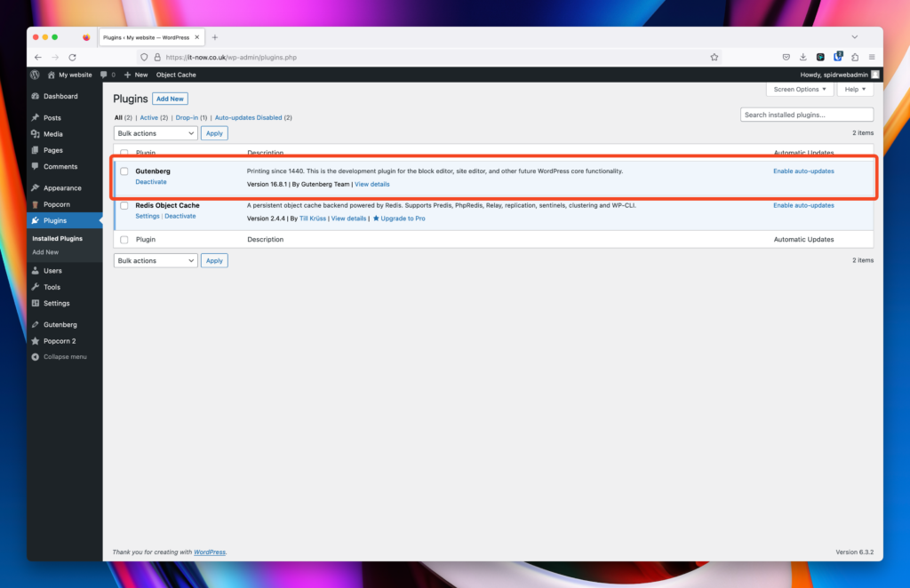The width and height of the screenshot is (910, 588).
Task: Click the Bitwarden extension icon with badge
Action: click(x=838, y=57)
